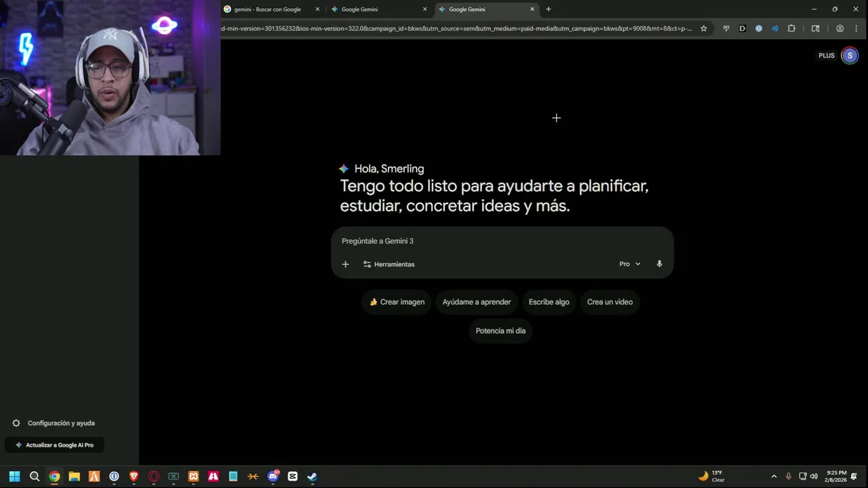868x488 pixels.
Task: Expand the Pro model selector
Action: coord(629,264)
